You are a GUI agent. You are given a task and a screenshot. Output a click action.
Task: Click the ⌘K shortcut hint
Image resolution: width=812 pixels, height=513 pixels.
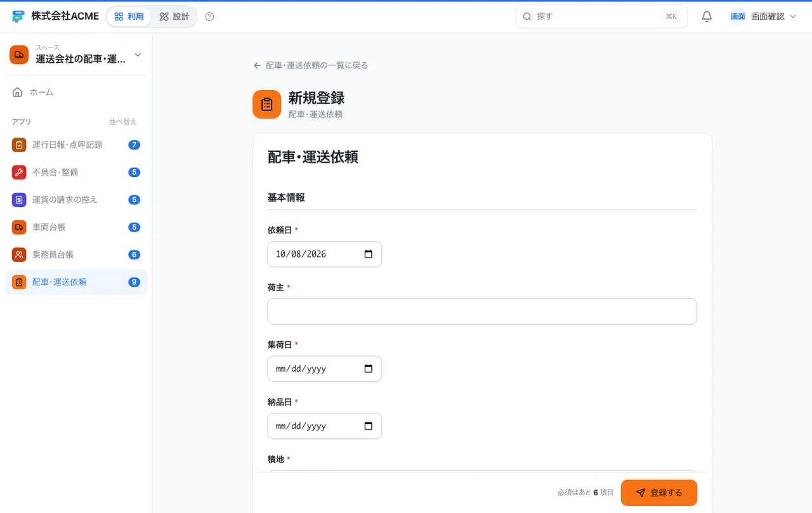click(x=671, y=16)
